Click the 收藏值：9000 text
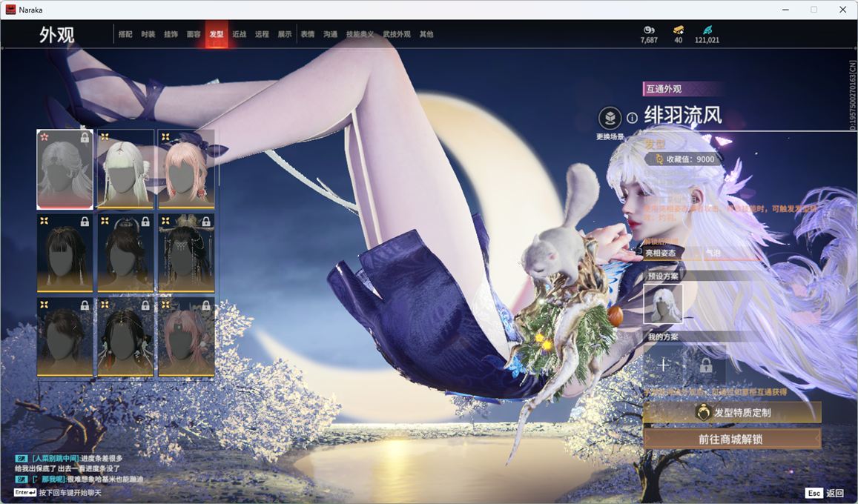Image resolution: width=858 pixels, height=504 pixels. coord(690,159)
